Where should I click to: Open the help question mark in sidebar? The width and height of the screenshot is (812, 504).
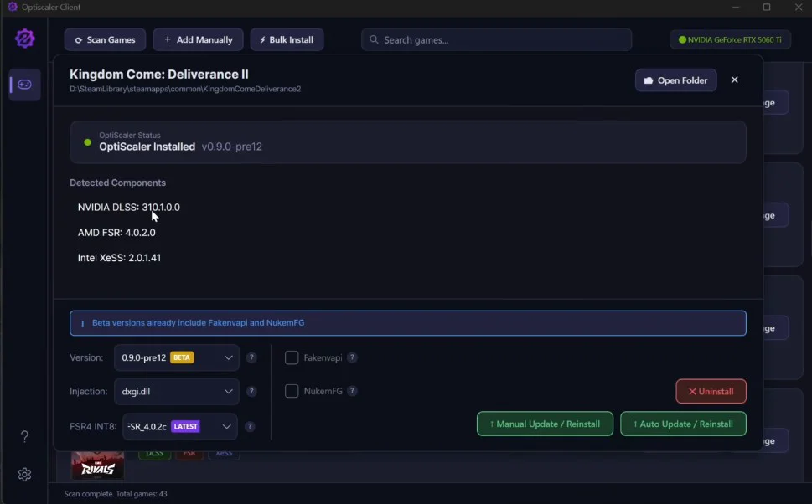[25, 436]
